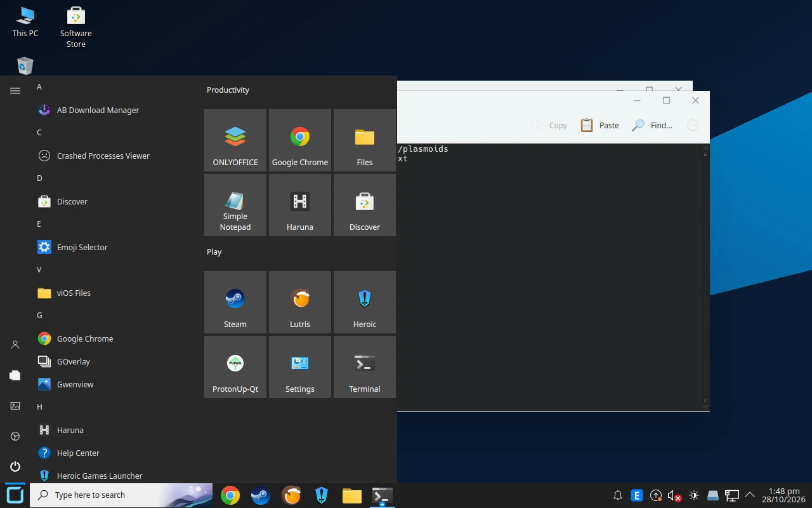Viewport: 812px width, 508px height.
Task: Click the Start button on the taskbar
Action: (15, 495)
